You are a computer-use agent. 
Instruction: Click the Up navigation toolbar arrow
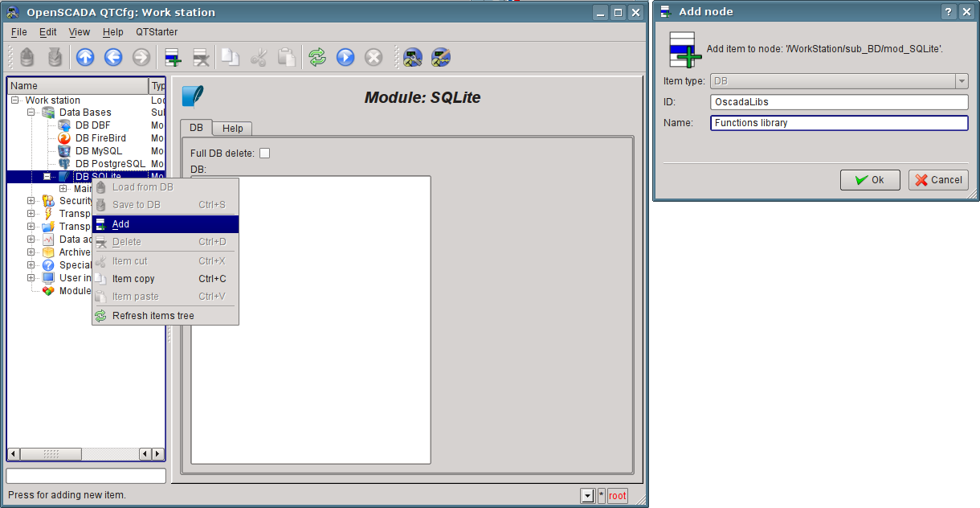point(85,57)
